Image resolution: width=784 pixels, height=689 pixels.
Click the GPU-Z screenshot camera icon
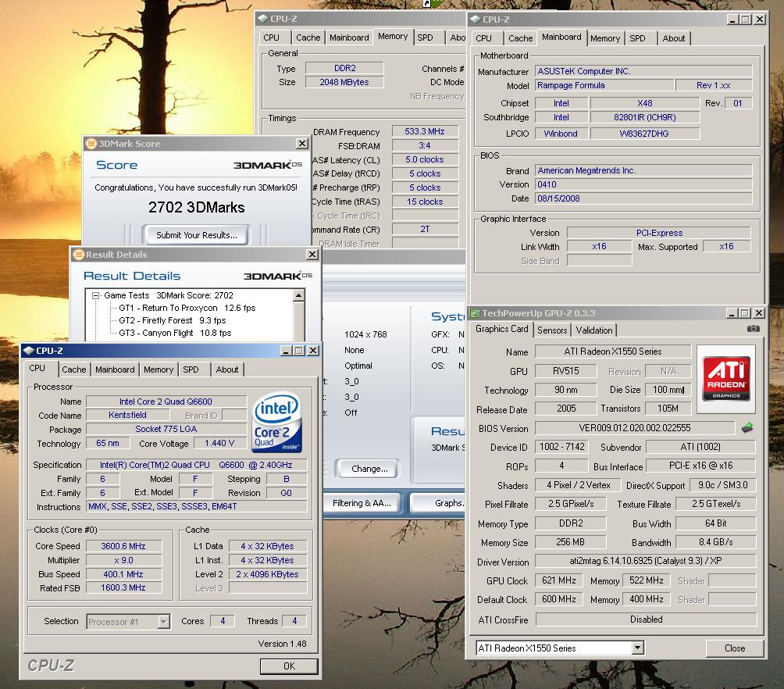(753, 329)
